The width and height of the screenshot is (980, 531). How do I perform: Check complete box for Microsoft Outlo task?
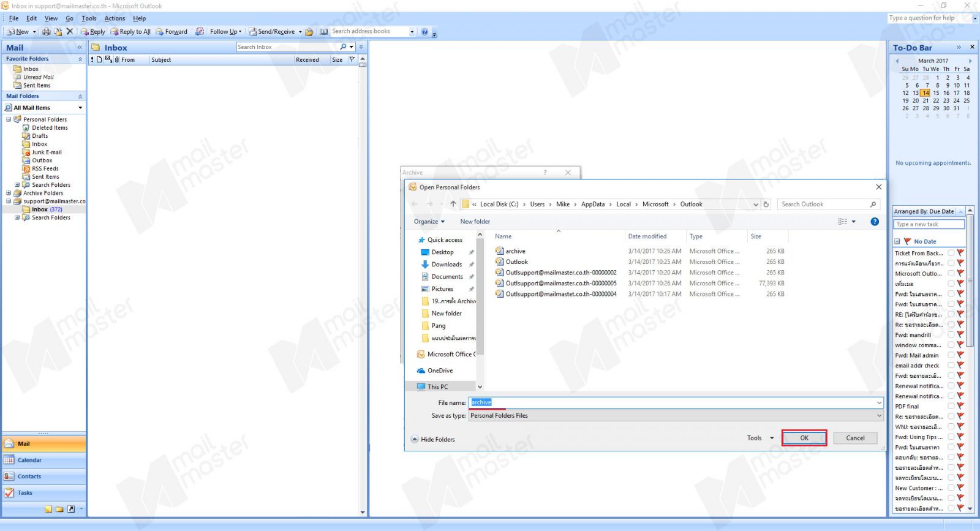[951, 273]
